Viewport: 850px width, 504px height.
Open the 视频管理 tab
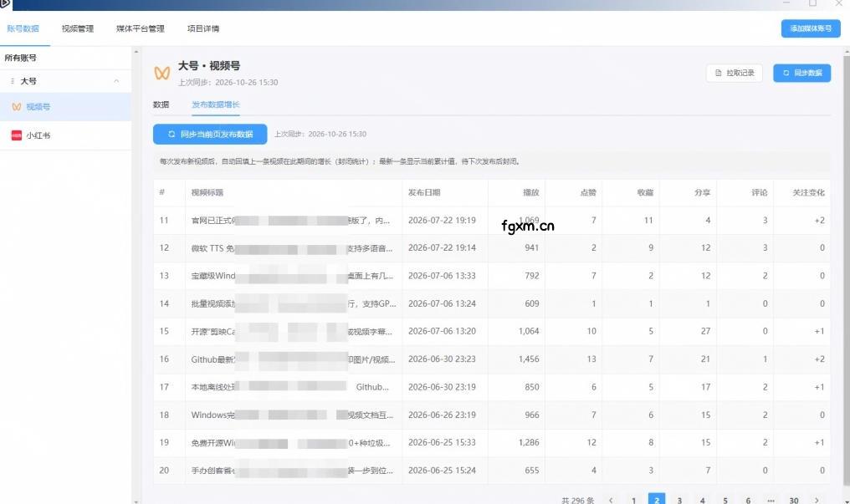click(x=78, y=28)
